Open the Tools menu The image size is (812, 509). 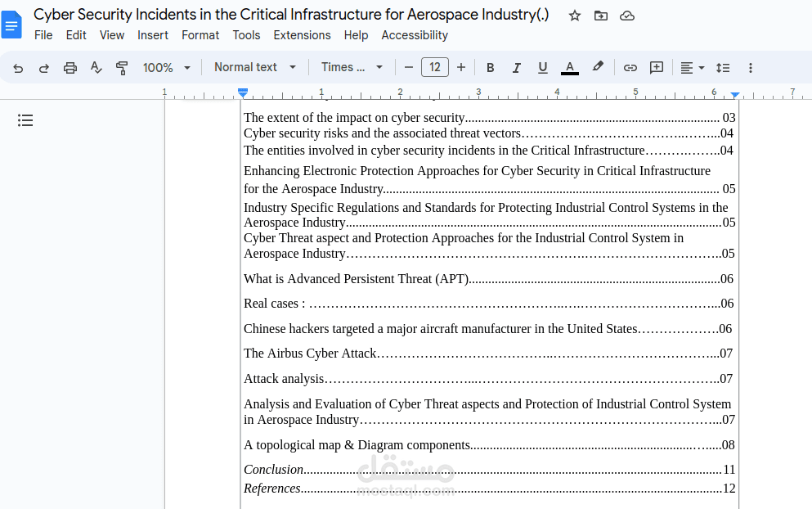coord(246,35)
